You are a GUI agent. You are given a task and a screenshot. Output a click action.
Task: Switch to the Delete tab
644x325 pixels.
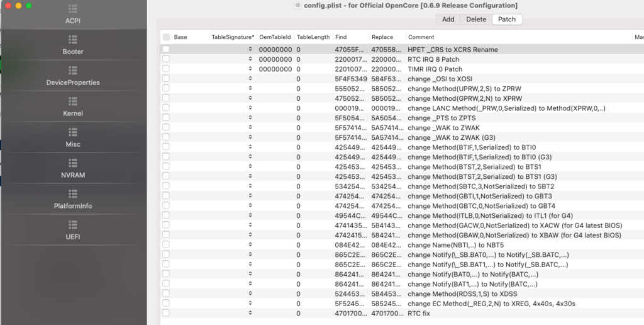coord(476,20)
